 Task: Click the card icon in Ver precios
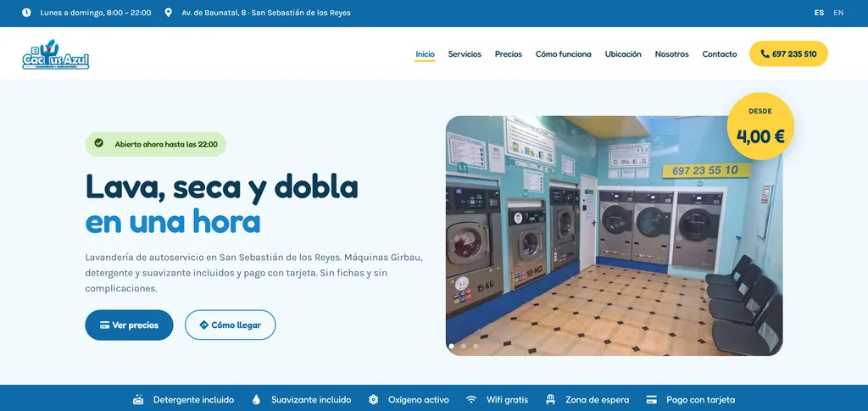coord(104,325)
